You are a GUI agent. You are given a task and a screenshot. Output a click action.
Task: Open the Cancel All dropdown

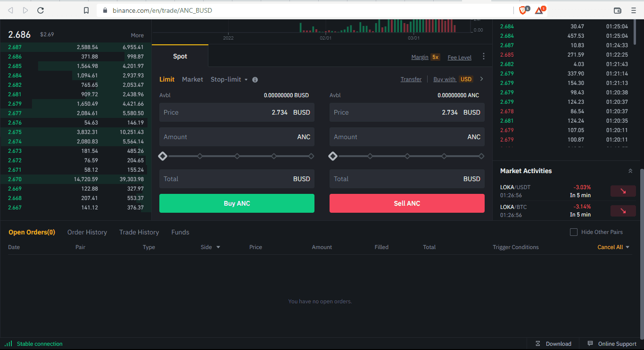click(x=613, y=247)
